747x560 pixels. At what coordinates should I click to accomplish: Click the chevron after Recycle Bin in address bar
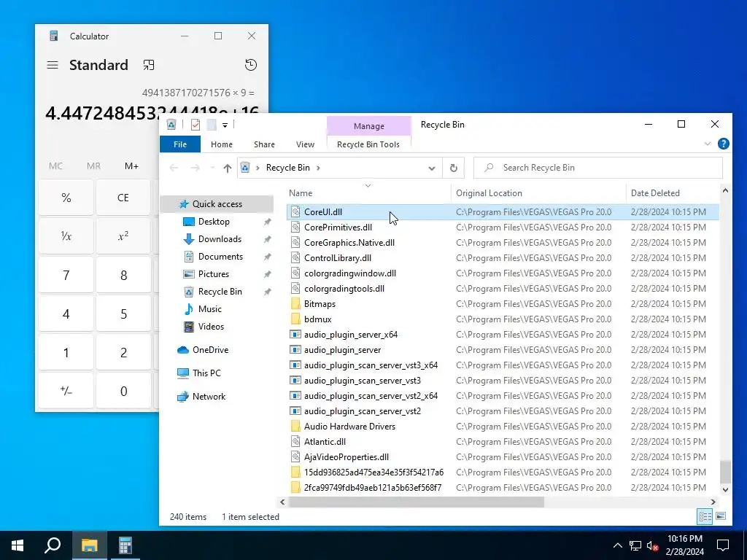318,168
